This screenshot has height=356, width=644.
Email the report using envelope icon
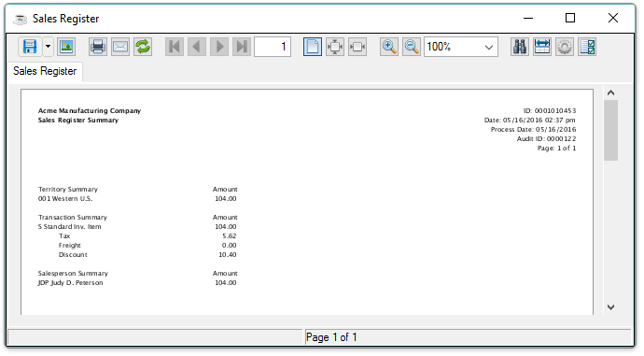(x=120, y=47)
